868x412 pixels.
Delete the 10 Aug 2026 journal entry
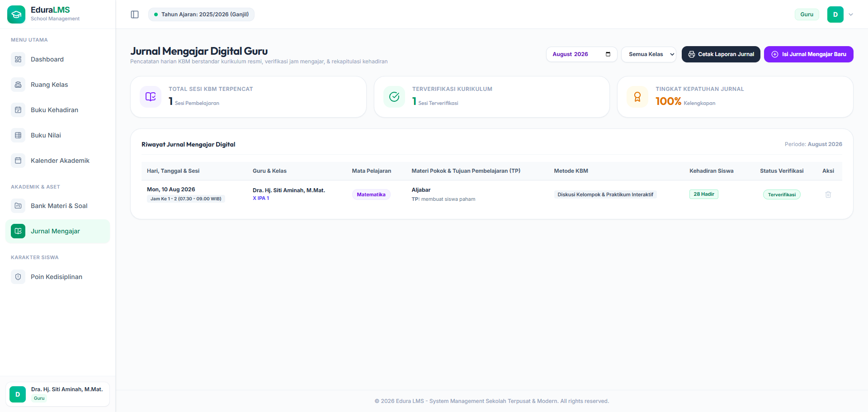click(828, 194)
